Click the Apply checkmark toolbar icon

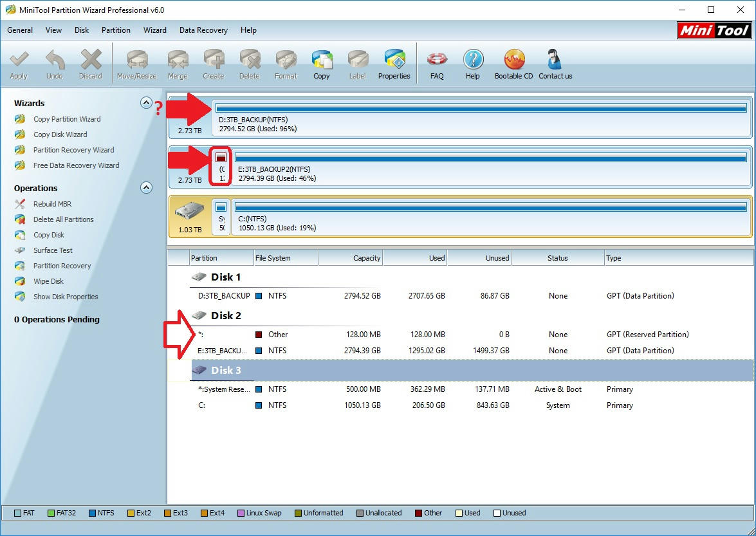[19, 60]
